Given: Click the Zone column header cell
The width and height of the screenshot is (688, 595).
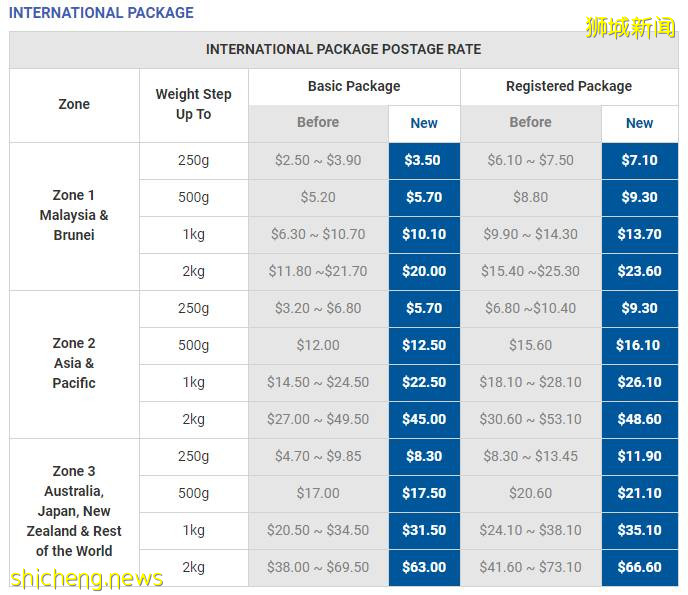Looking at the screenshot, I should pos(74,104).
